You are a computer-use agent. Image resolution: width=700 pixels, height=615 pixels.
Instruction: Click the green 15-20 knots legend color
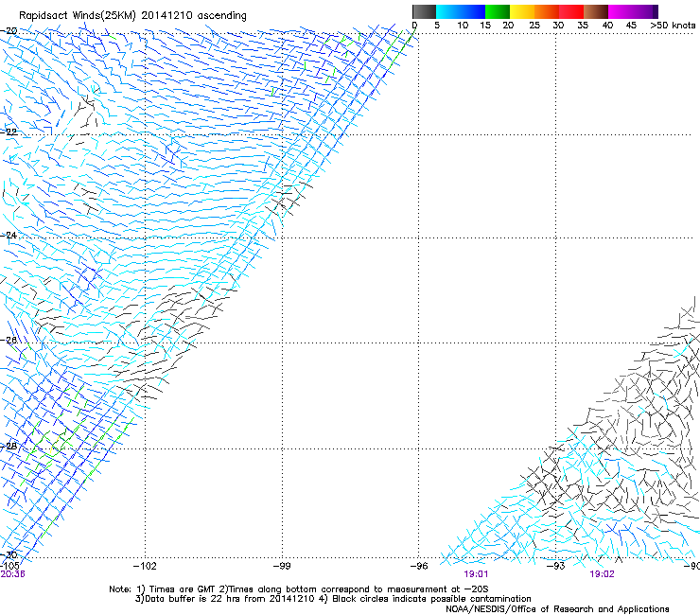(x=498, y=11)
